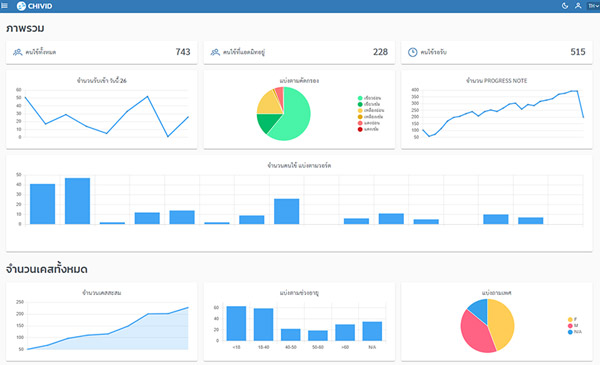Toggle the F legend item in gender pie
Image resolution: width=600 pixels, height=365 pixels.
pos(572,319)
